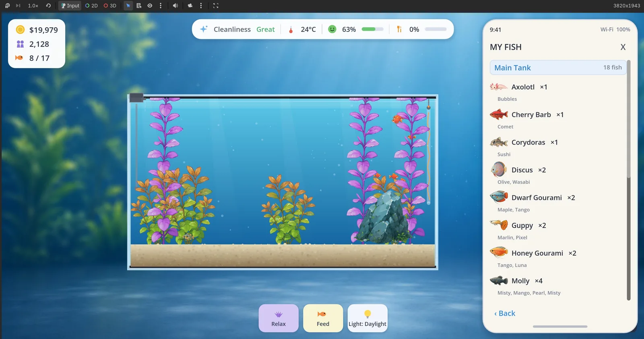Image resolution: width=644 pixels, height=339 pixels.
Task: Click the reset speed arrow icon
Action: click(x=48, y=6)
